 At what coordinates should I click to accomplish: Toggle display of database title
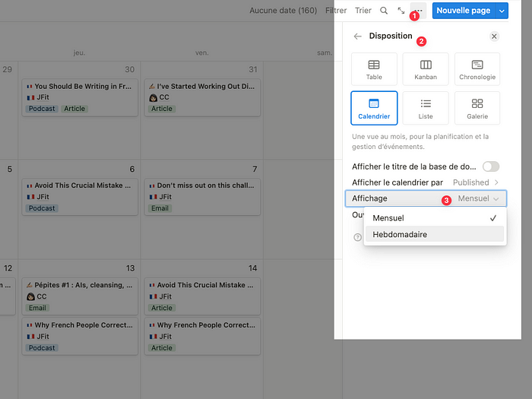pos(491,166)
